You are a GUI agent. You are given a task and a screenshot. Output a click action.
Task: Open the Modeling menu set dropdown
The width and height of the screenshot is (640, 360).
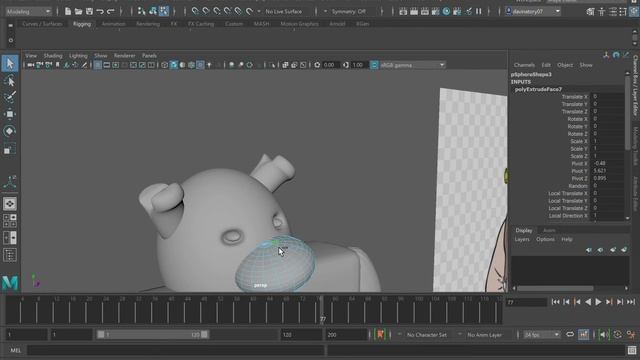click(x=28, y=11)
